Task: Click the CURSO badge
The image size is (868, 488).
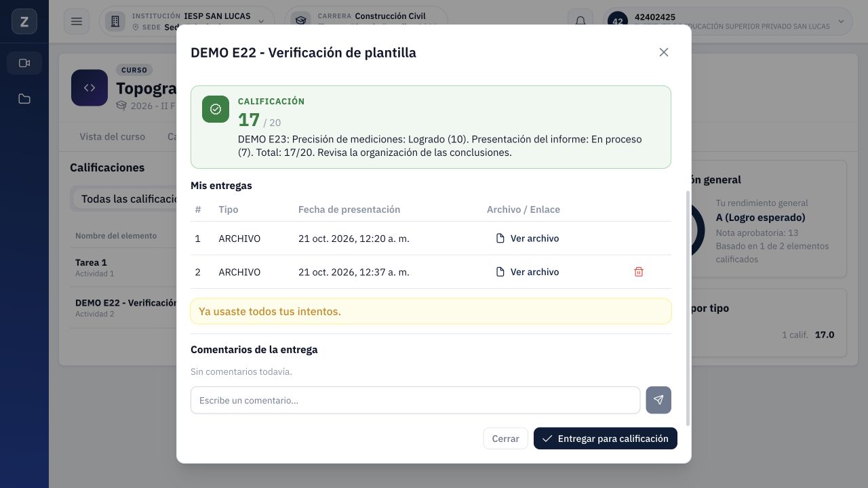Action: [x=134, y=70]
